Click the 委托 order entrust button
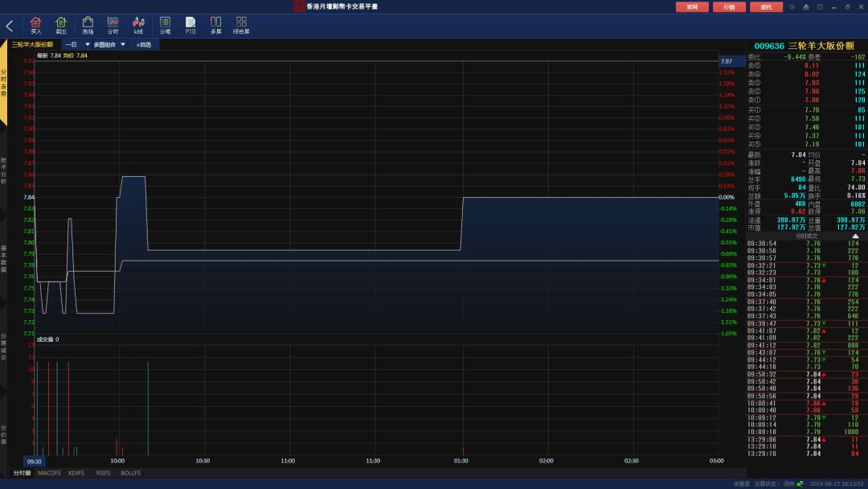The width and height of the screenshot is (868, 489). tap(766, 7)
